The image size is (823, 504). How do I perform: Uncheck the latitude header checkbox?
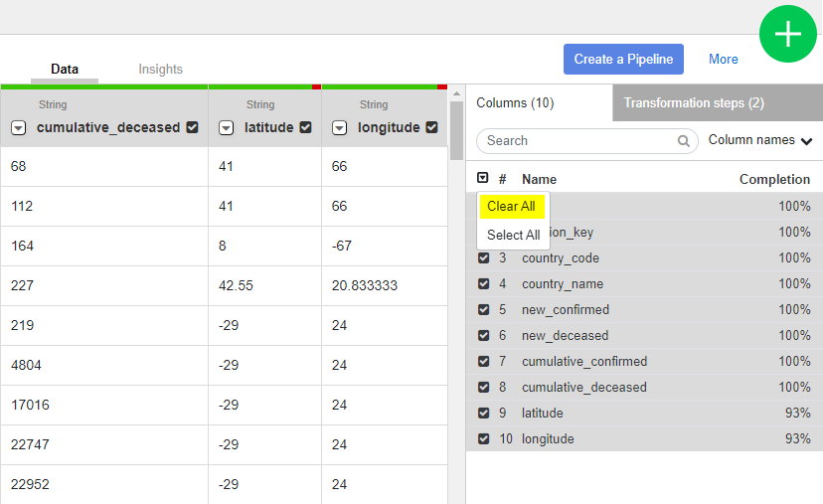pos(306,127)
